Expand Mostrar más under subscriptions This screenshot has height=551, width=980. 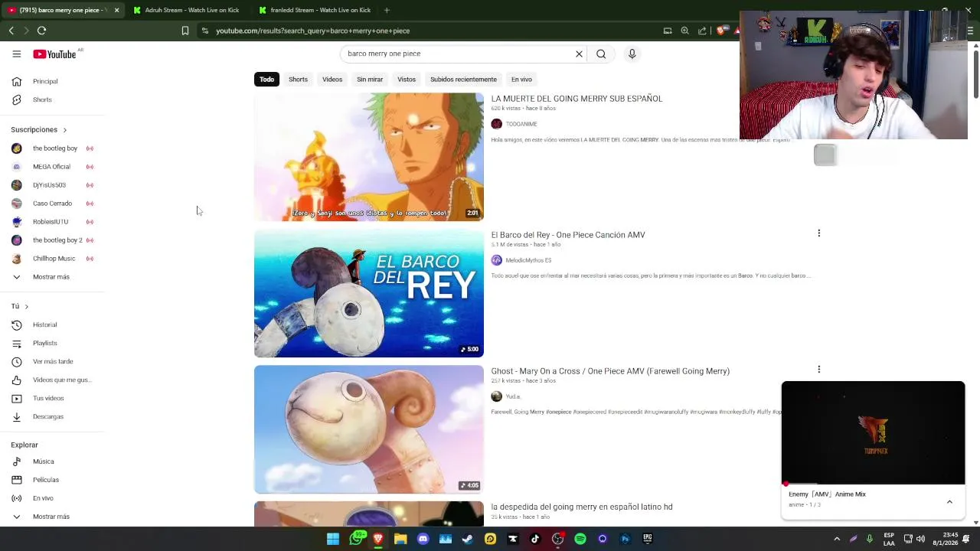[x=52, y=277]
